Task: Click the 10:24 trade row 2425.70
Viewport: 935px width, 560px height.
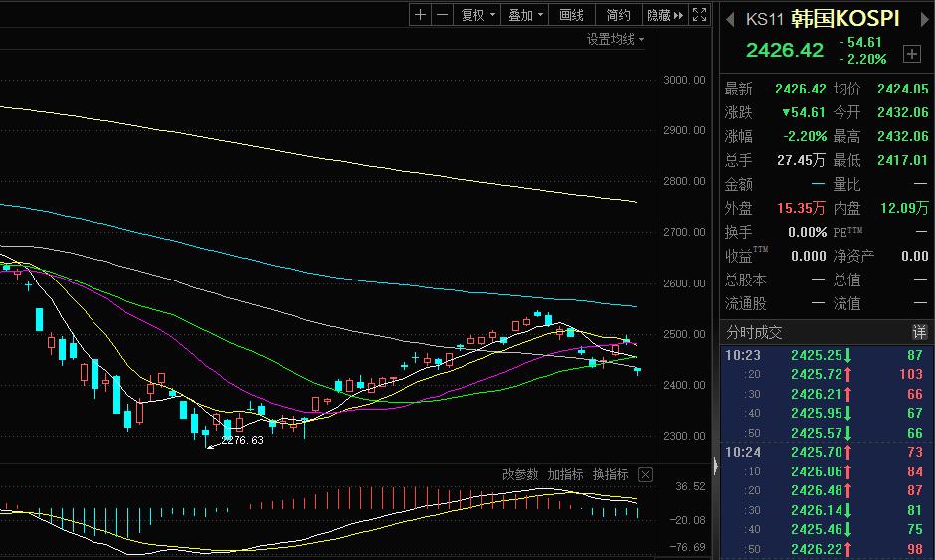Action: [826, 452]
